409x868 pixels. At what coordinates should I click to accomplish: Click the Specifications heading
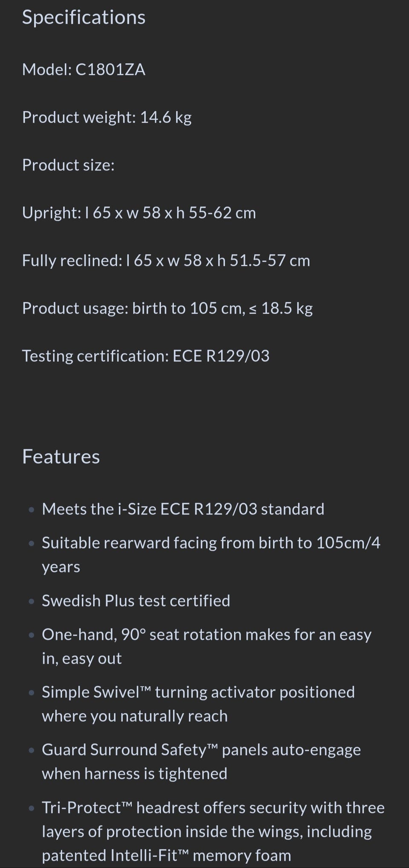pos(84,18)
